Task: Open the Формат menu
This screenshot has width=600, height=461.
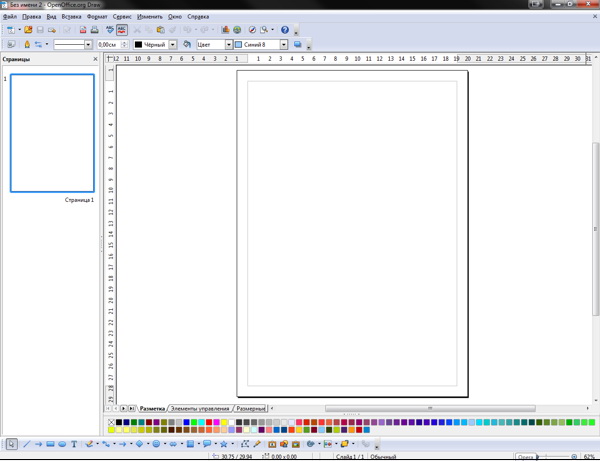Action: pyautogui.click(x=97, y=17)
